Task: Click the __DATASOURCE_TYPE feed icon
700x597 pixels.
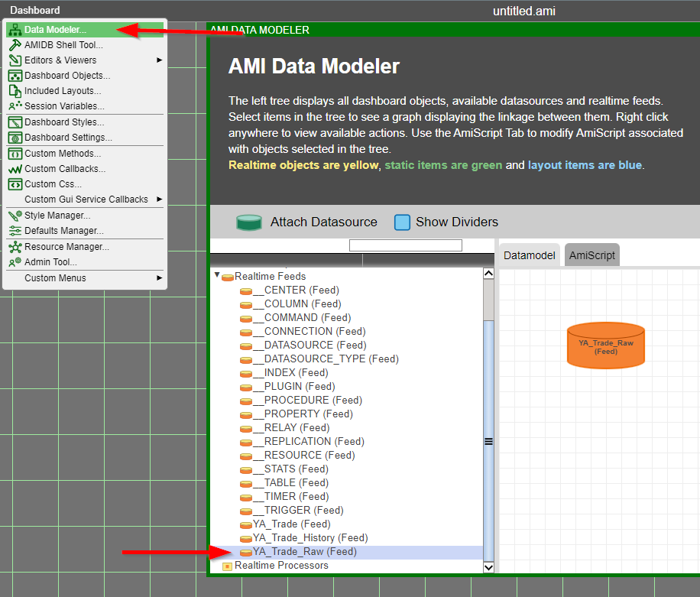Action: tap(246, 360)
